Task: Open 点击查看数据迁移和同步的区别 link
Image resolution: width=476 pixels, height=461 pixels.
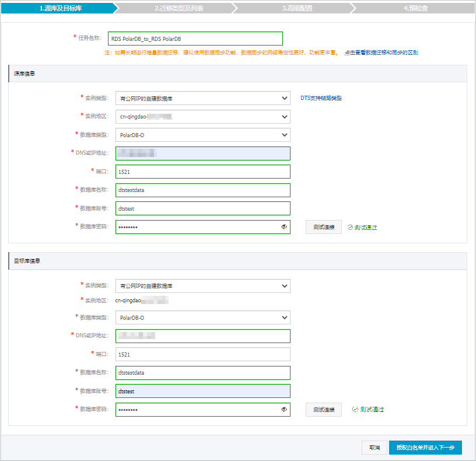Action: coord(381,53)
